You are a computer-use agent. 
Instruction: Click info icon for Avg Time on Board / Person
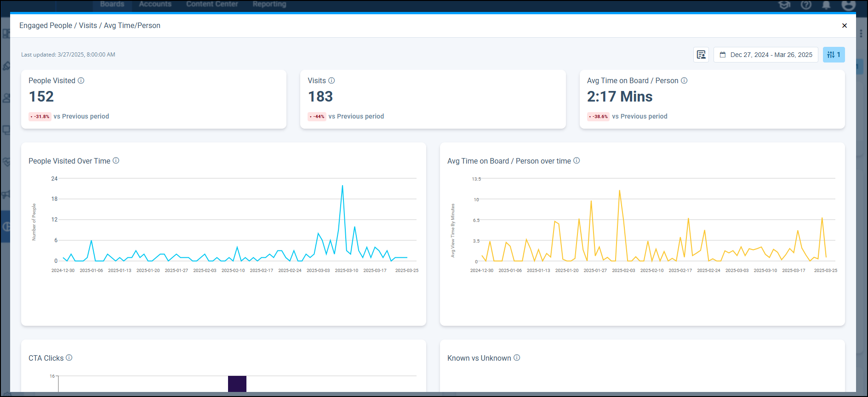[684, 80]
